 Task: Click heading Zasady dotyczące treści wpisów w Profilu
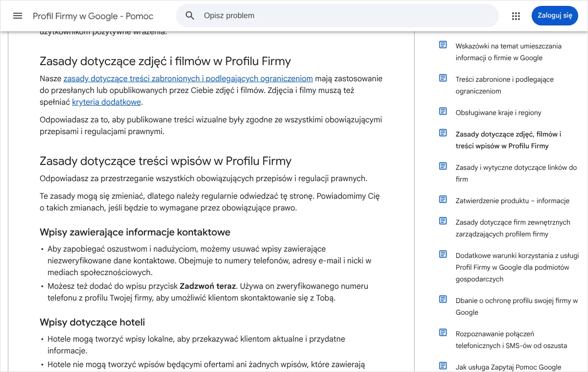(166, 161)
